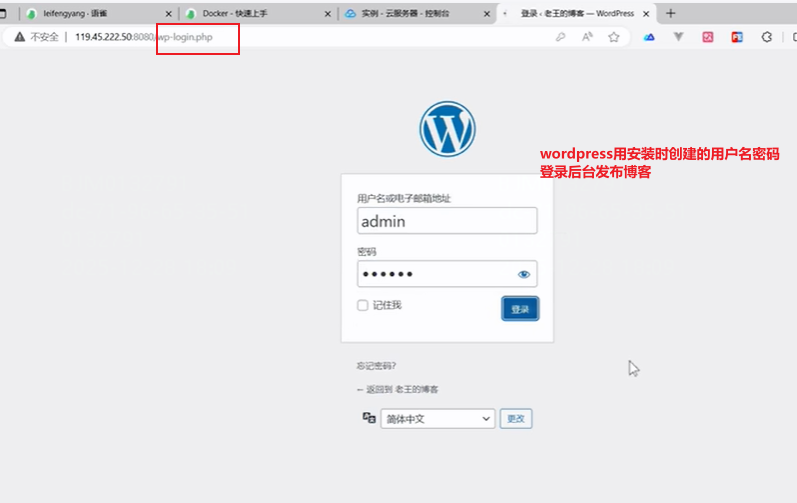The width and height of the screenshot is (797, 503).
Task: Click the leifengyang tab favicon
Action: (x=32, y=14)
